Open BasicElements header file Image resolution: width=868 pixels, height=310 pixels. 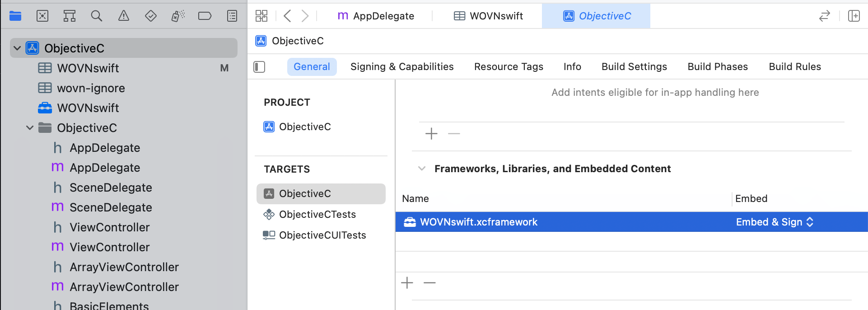click(109, 305)
